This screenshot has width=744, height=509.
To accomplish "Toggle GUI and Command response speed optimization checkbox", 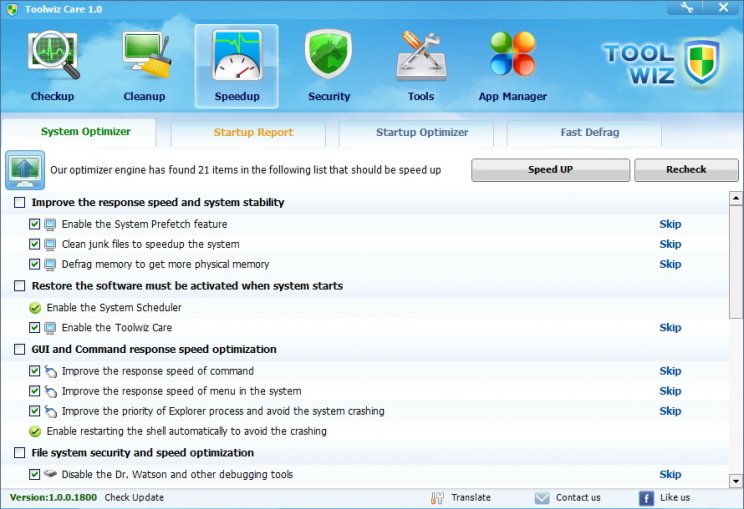I will tap(19, 350).
